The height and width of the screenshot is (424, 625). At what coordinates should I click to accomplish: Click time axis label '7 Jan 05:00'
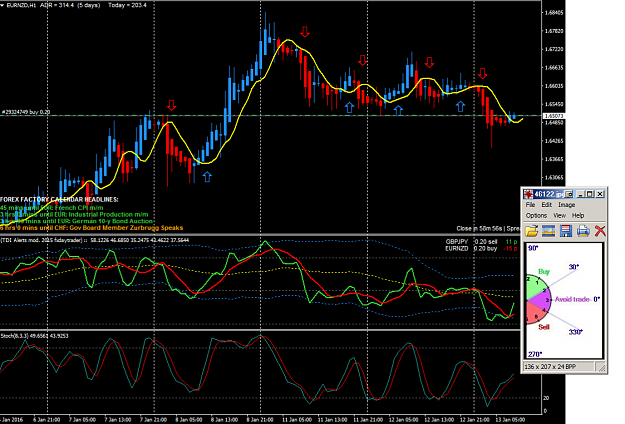click(x=82, y=420)
